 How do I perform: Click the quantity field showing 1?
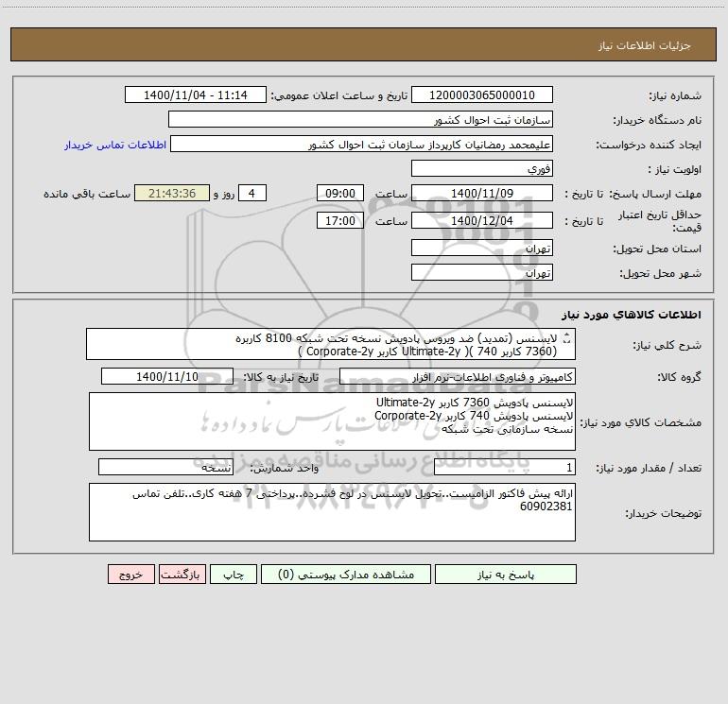505,467
